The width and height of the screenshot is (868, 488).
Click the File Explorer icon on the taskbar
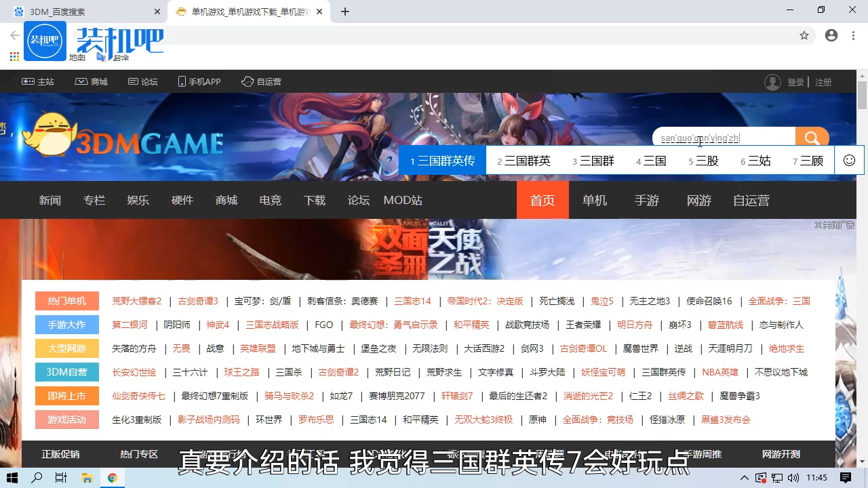pos(87,478)
